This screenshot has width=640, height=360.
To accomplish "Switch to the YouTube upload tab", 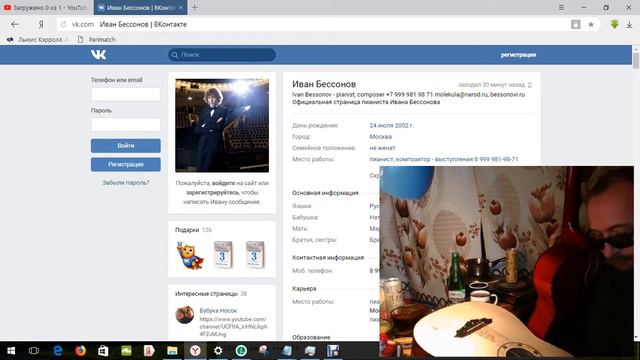I will (46, 7).
